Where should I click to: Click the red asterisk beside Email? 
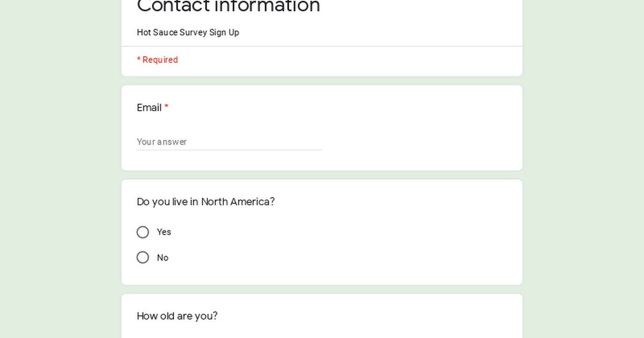(x=166, y=108)
